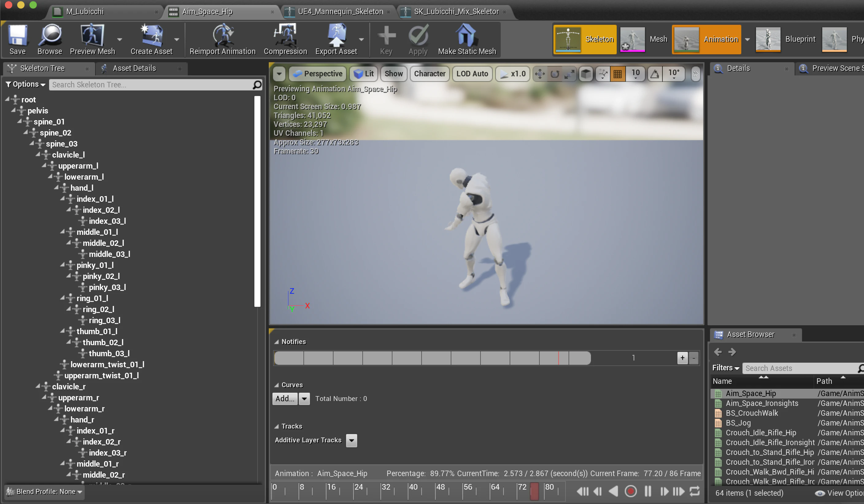The width and height of the screenshot is (864, 504).
Task: Open Asset Browser Filters dropdown
Action: tap(726, 368)
